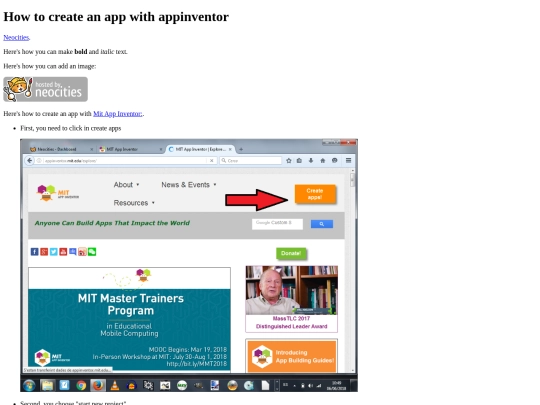Click the appinventor.mit.edu address bar
The image size is (540, 405).
click(x=121, y=160)
